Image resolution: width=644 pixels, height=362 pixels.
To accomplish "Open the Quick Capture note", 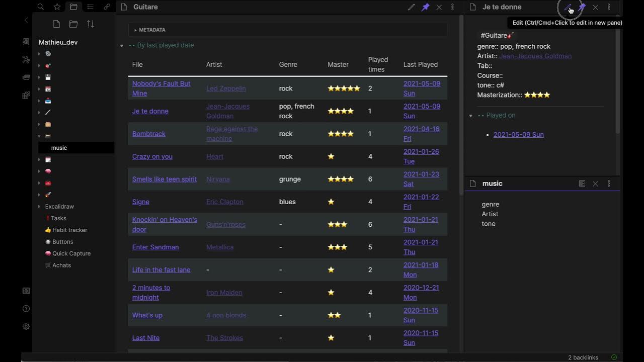I will click(68, 253).
